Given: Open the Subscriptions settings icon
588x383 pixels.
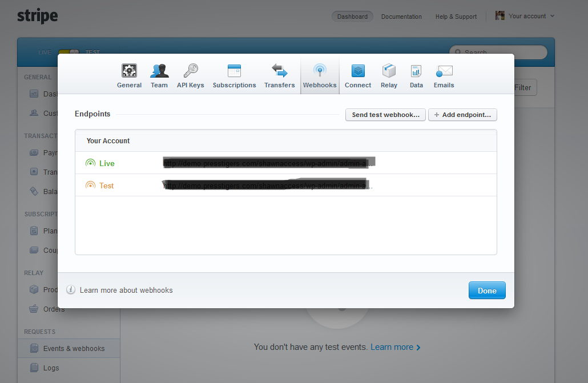Looking at the screenshot, I should coord(234,71).
